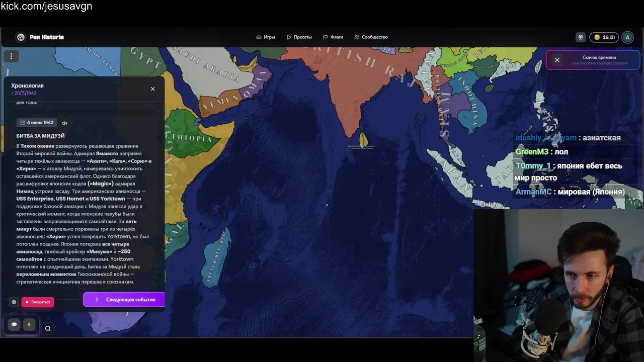Click the БИТВА ЗА МИДУЭЙ heading

point(40,136)
